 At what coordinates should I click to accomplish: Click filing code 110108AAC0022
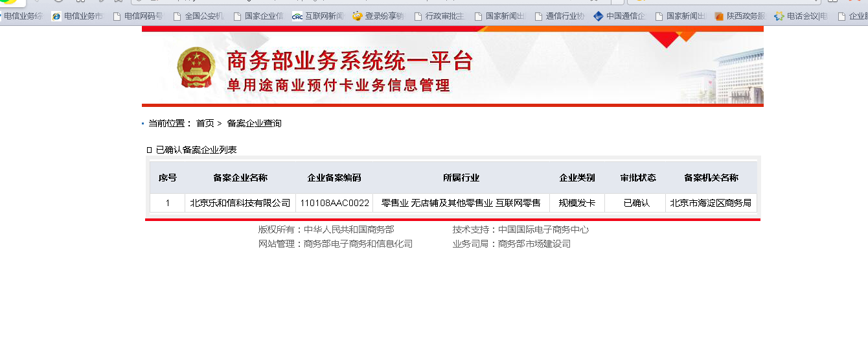[335, 203]
